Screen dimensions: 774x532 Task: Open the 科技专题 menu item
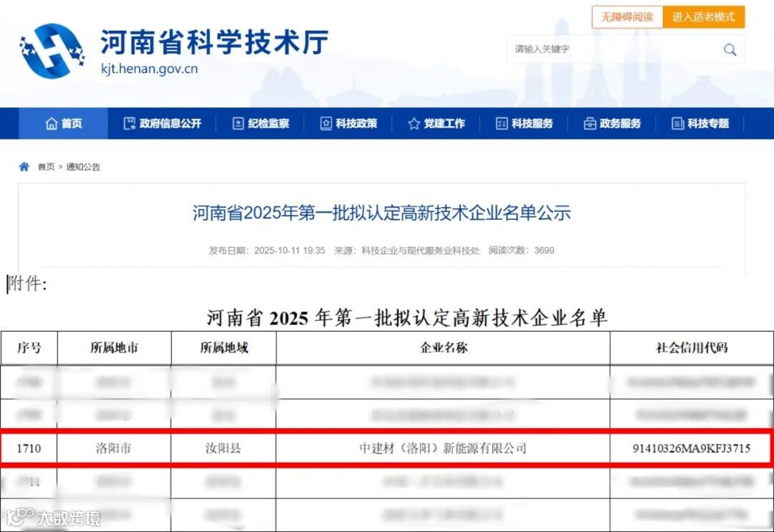700,123
